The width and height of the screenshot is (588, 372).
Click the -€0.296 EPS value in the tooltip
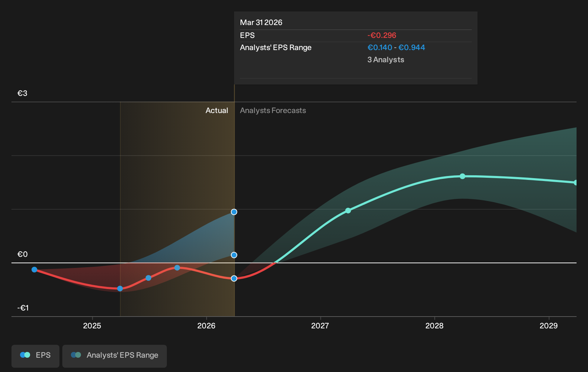[x=382, y=35]
